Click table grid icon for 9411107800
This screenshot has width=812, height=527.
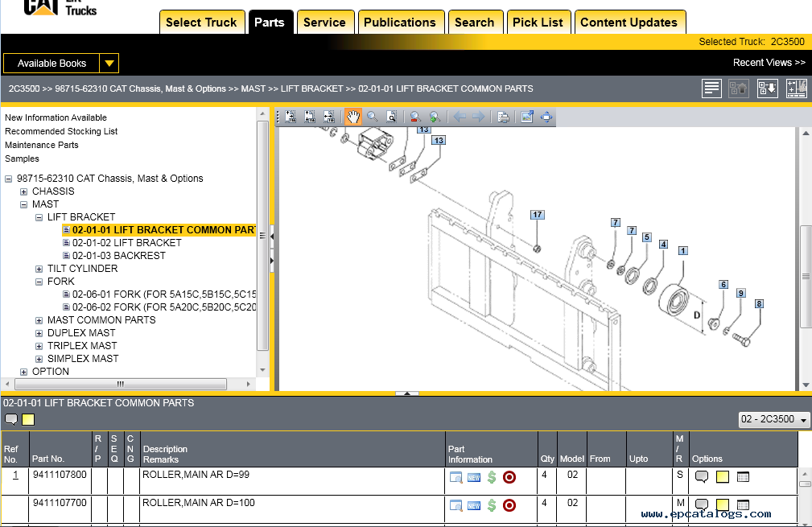pyautogui.click(x=743, y=477)
